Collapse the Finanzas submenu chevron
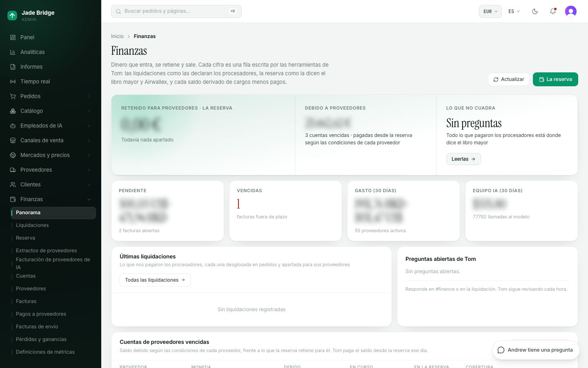Viewport: 588px width, 368px height. tap(89, 199)
